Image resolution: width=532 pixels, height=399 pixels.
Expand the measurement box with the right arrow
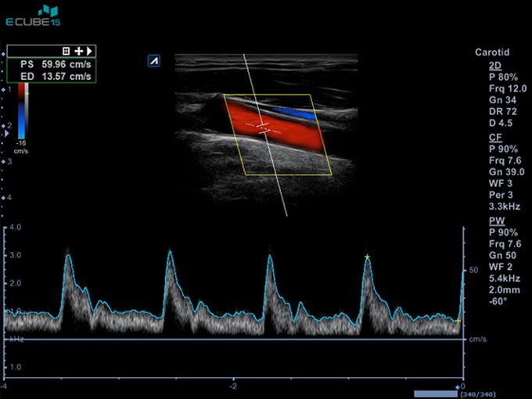[90, 51]
